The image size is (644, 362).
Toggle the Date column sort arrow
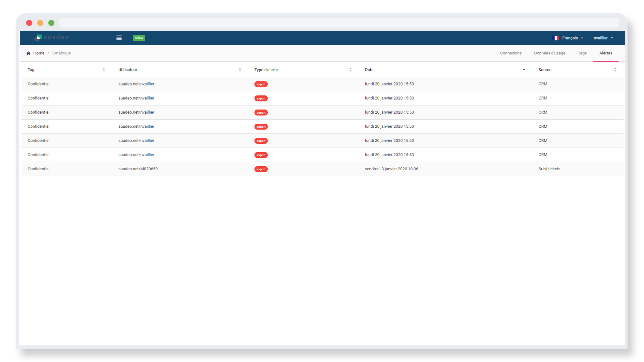(524, 70)
